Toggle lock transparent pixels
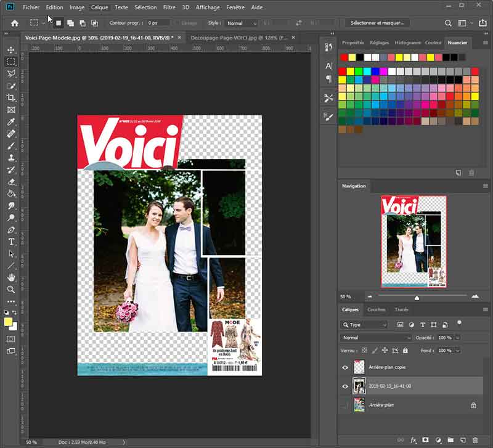493x448 pixels. coord(364,350)
